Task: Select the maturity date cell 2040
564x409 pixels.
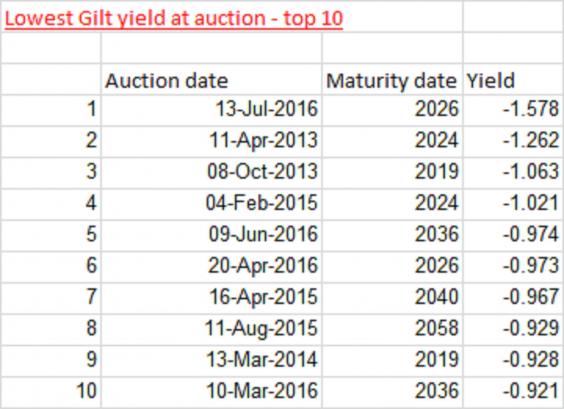Action: pyautogui.click(x=392, y=299)
